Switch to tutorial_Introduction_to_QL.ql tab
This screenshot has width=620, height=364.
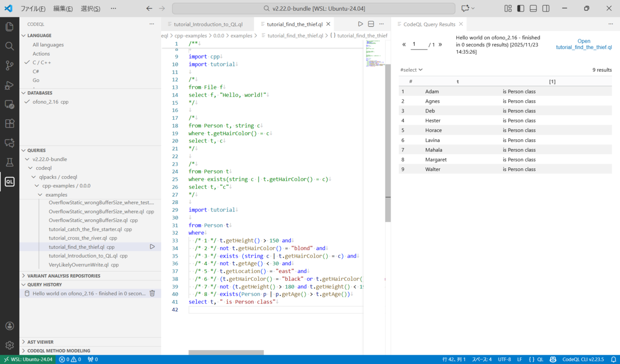pos(208,24)
